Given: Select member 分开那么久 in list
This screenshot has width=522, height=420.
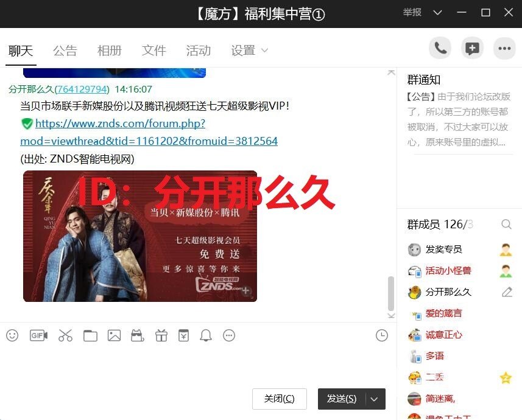Looking at the screenshot, I should (448, 292).
